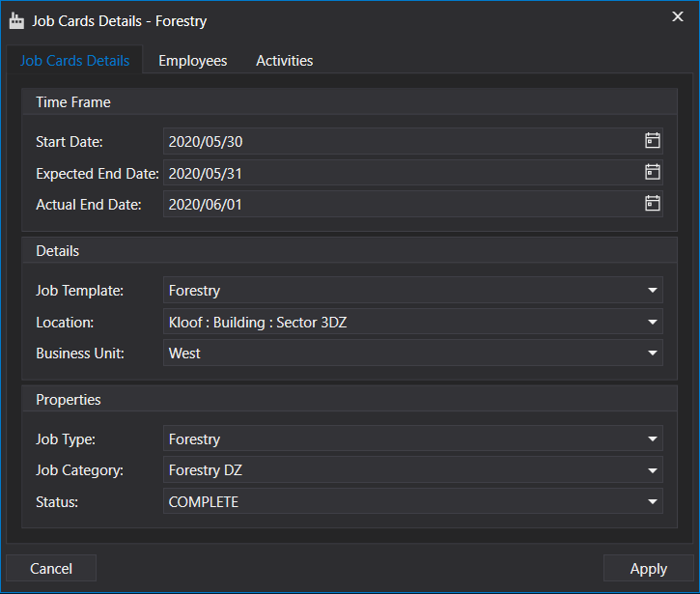Close the Job Cards Details dialog
The height and width of the screenshot is (594, 700).
(677, 17)
